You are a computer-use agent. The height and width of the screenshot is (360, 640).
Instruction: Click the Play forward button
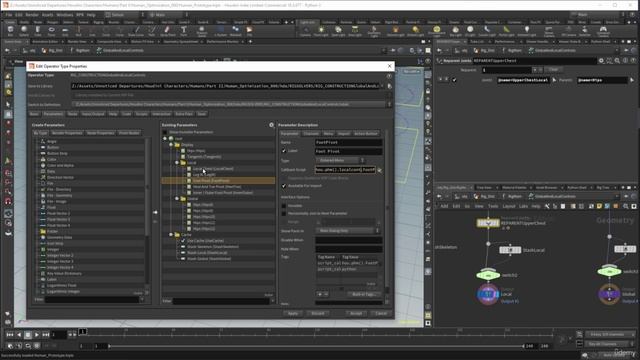tap(37, 335)
